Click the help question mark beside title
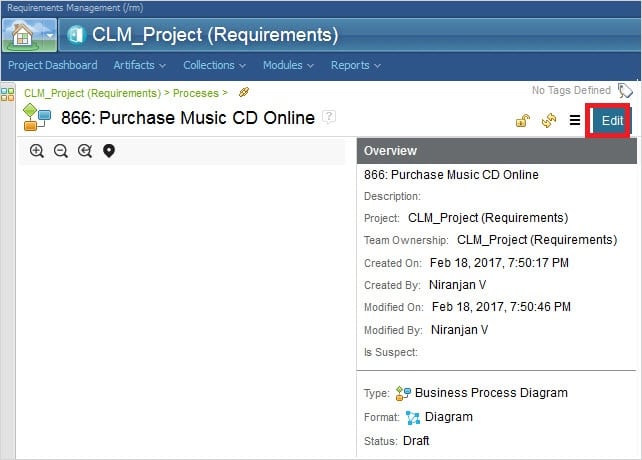Viewport: 642px width, 460px height. click(329, 117)
